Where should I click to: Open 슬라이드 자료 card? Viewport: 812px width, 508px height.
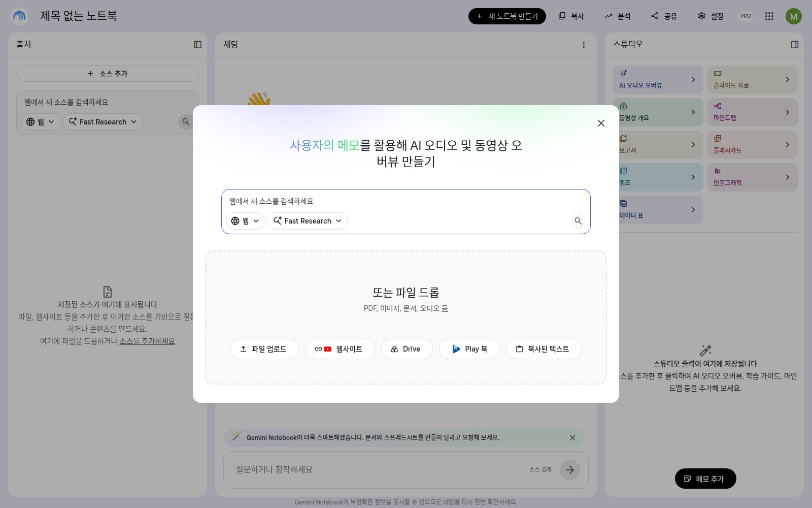click(x=753, y=80)
